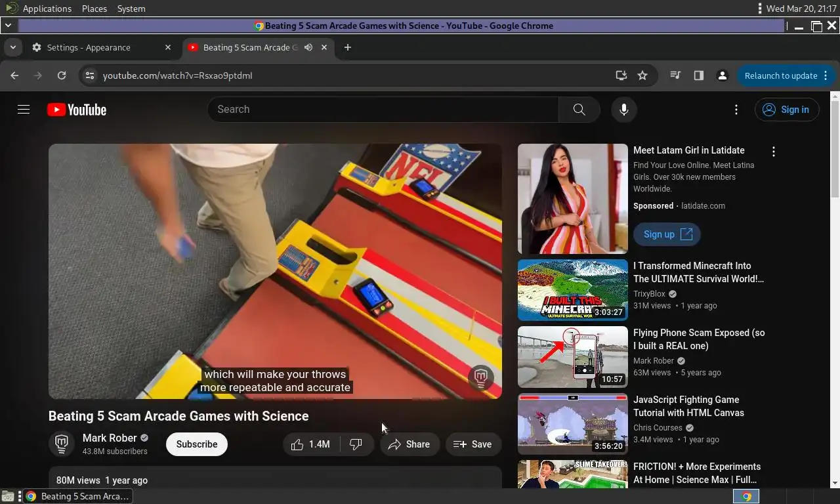Open the panel menu dots beside clock
Image resolution: width=840 pixels, height=504 pixels.
(759, 9)
